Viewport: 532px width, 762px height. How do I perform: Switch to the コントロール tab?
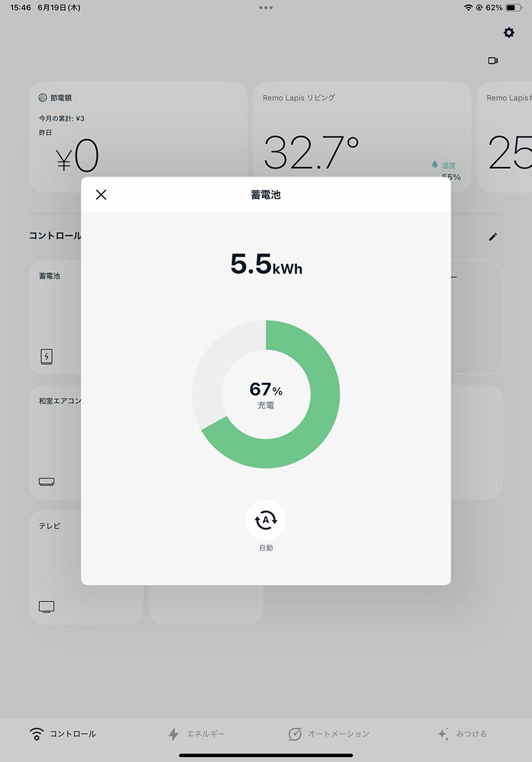(63, 734)
